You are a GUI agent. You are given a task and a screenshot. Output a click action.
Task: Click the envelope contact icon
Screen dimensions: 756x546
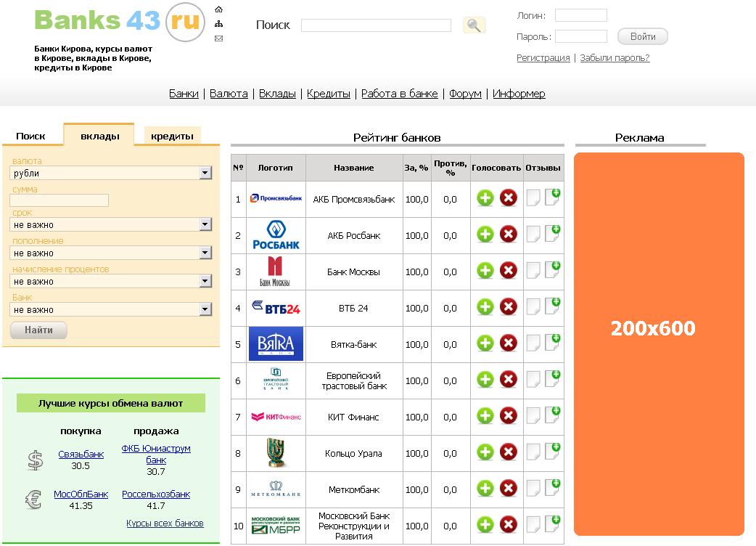(219, 38)
